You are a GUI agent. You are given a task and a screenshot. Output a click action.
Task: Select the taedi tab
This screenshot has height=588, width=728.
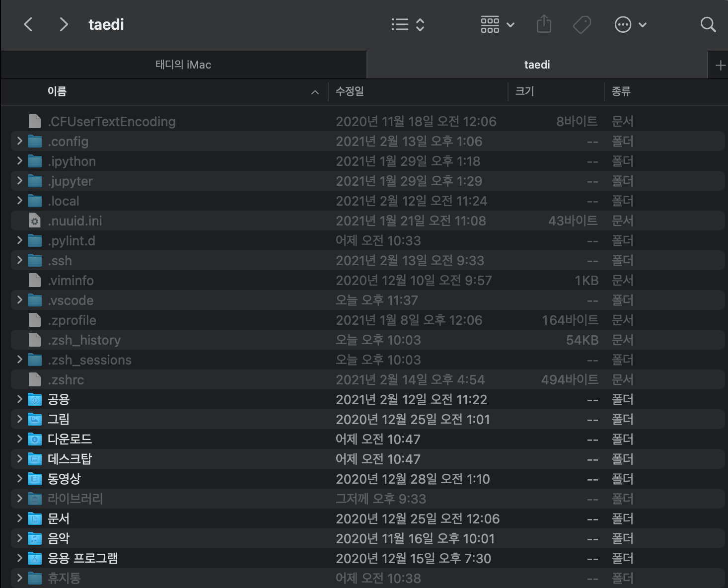click(536, 65)
